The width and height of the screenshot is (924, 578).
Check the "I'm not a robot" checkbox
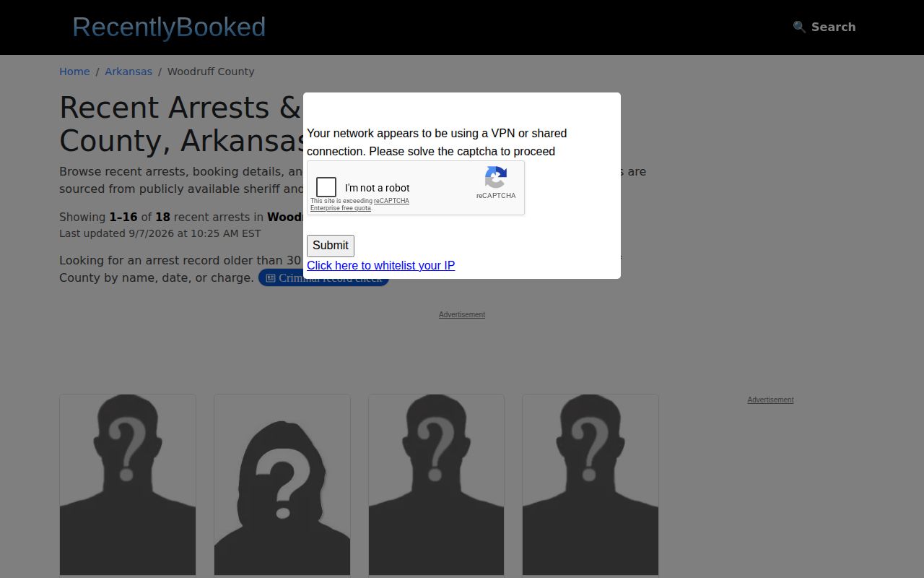[326, 187]
